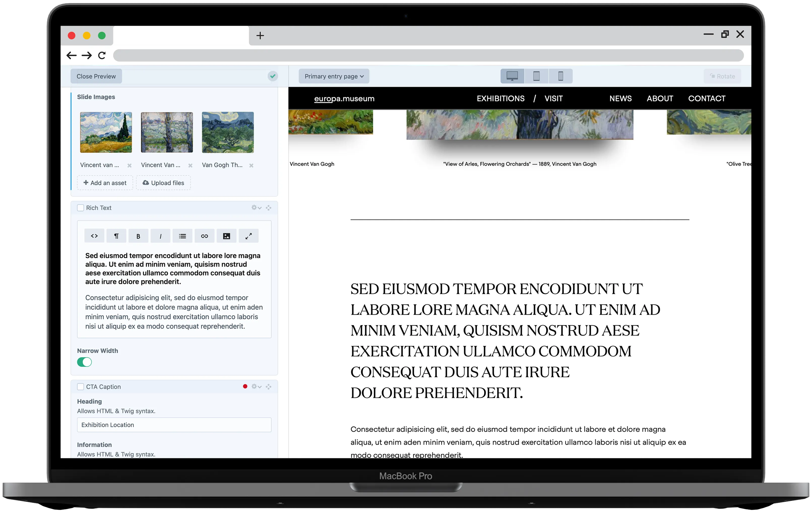Click the HTML source code toolbar icon
Image resolution: width=812 pixels, height=512 pixels.
(95, 236)
